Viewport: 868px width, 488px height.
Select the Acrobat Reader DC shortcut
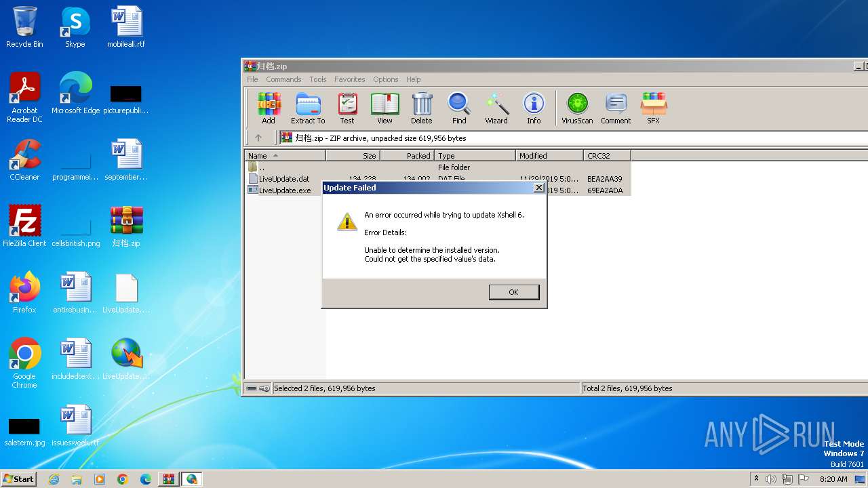coord(24,98)
